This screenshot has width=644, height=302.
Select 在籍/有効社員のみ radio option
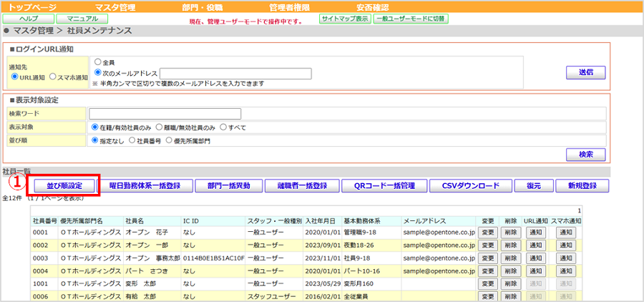click(x=95, y=127)
